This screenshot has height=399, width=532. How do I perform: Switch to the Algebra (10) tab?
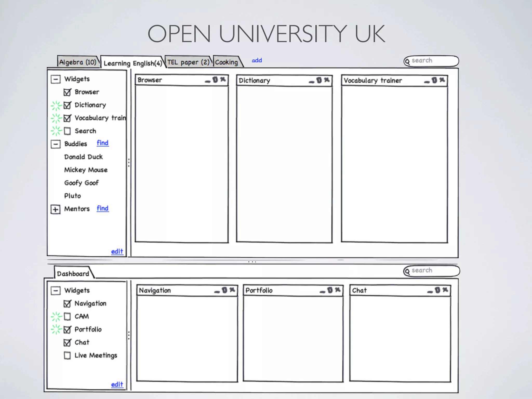(78, 62)
